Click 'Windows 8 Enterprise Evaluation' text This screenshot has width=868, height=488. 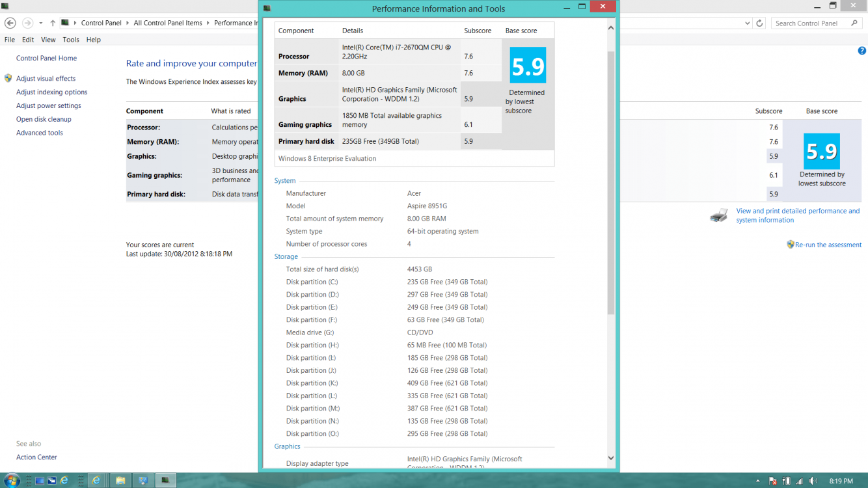(327, 158)
